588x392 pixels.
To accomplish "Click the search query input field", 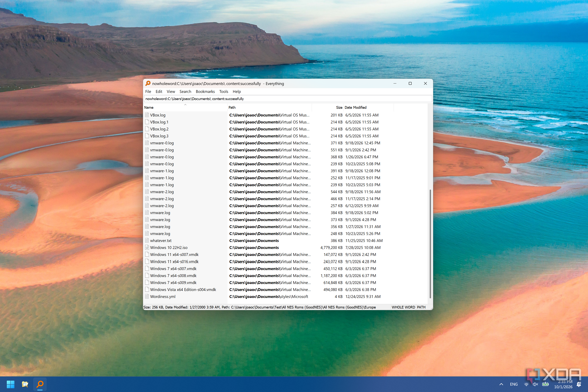I will click(288, 99).
